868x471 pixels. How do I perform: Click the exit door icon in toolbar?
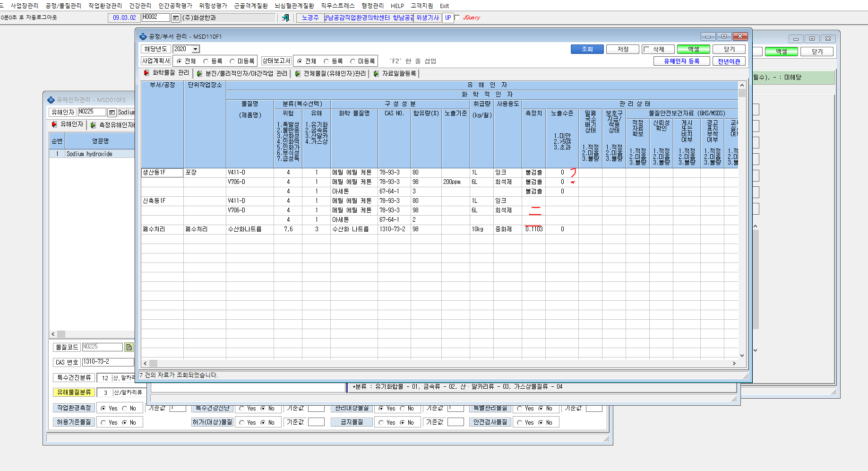pyautogui.click(x=285, y=17)
